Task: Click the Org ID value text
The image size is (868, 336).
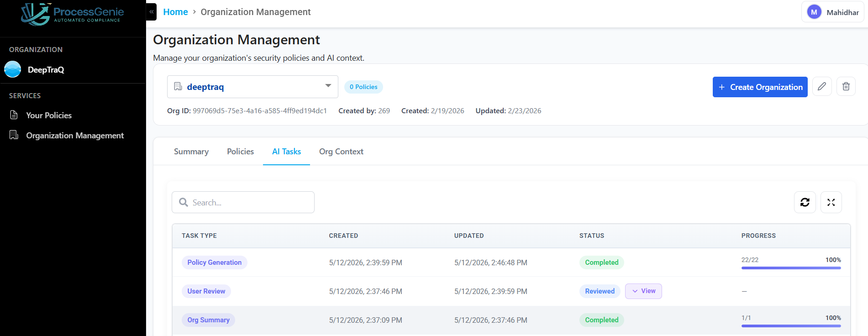Action: [260, 110]
